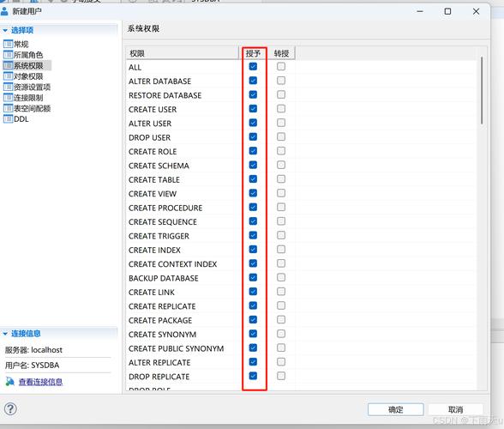This screenshot has height=429, width=504.
Task: Collapse the 连接信息 section
Action: click(5, 334)
